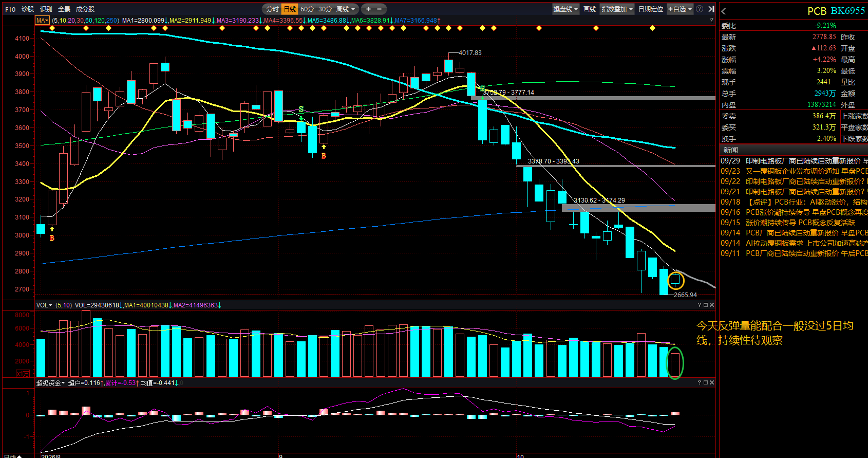
Task: Click the MA parameter list (5,10,20,30,60,120,250)
Action: click(86, 21)
